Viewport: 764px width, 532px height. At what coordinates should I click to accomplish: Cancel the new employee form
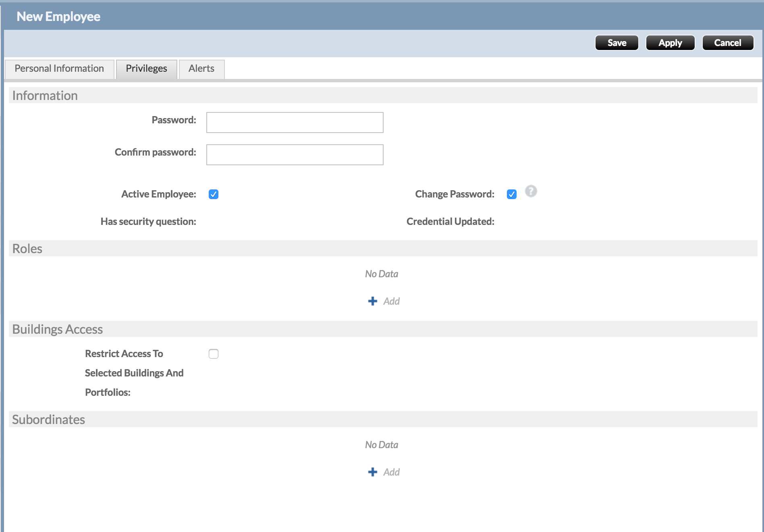728,43
